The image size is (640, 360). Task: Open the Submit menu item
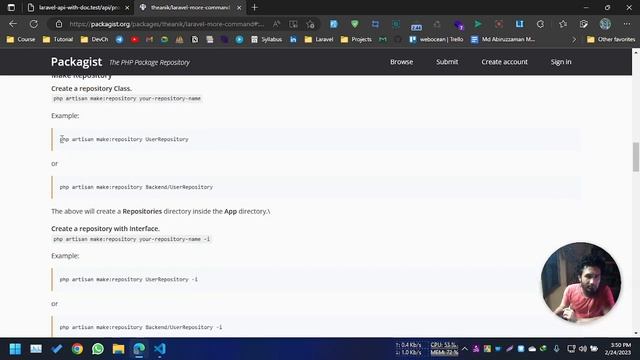(x=447, y=62)
